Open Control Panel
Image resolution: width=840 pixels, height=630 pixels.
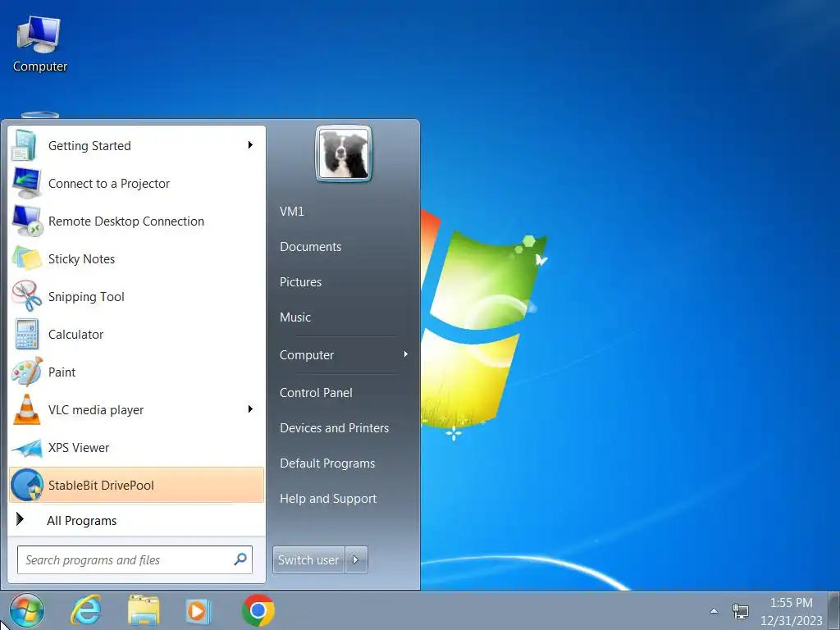tap(316, 393)
